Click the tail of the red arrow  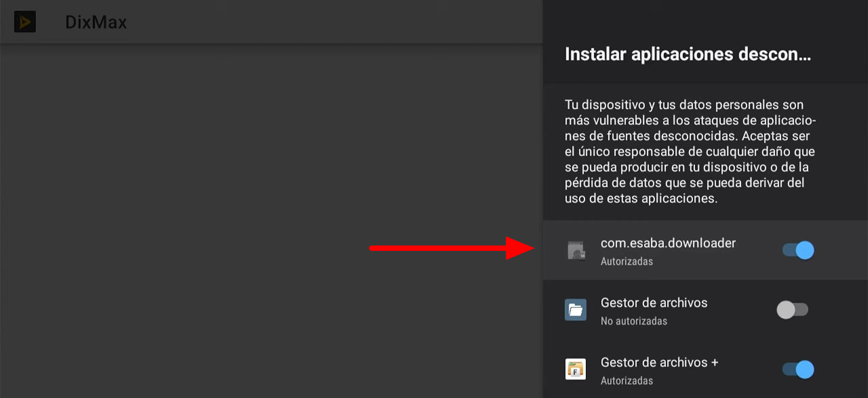pos(380,248)
